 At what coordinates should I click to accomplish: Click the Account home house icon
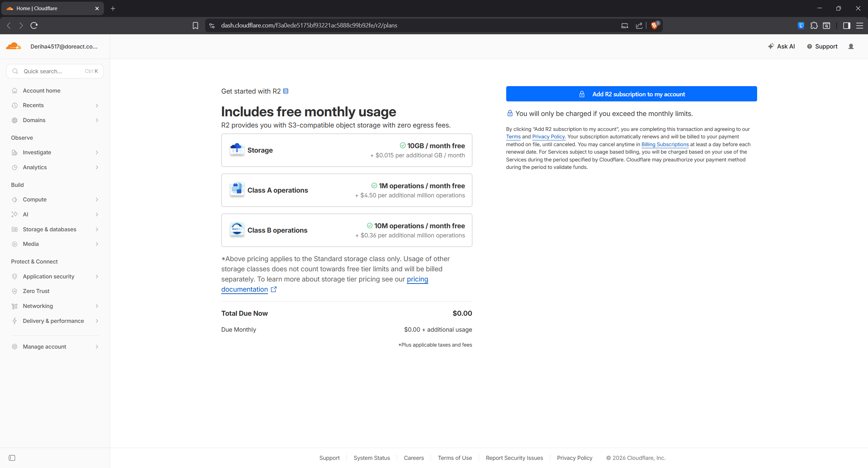tap(15, 91)
